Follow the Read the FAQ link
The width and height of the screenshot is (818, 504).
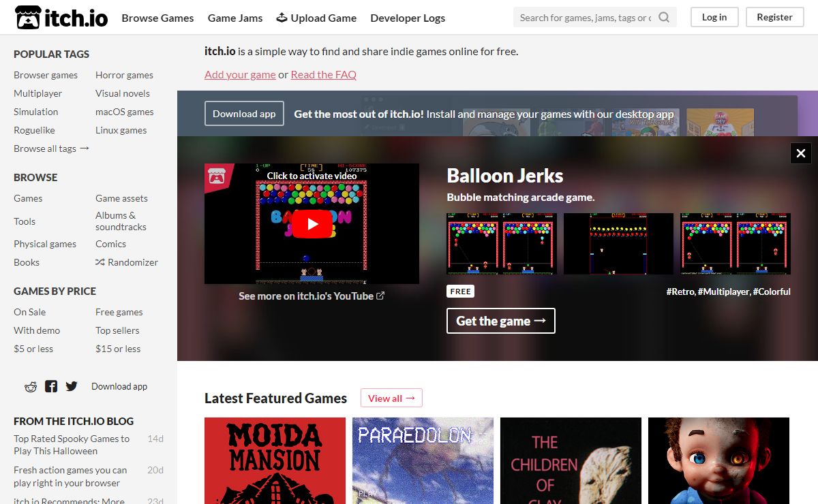[323, 74]
